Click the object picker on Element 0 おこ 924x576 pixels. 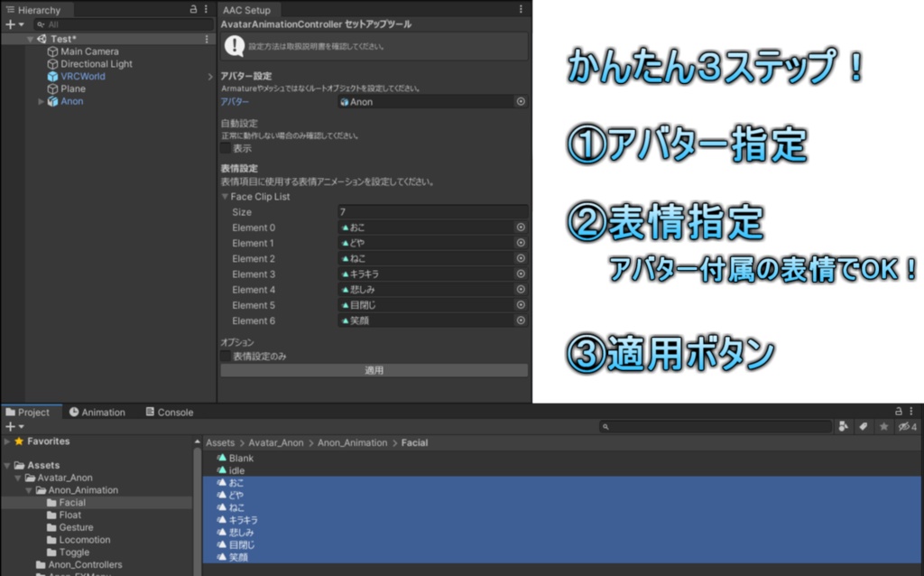521,228
